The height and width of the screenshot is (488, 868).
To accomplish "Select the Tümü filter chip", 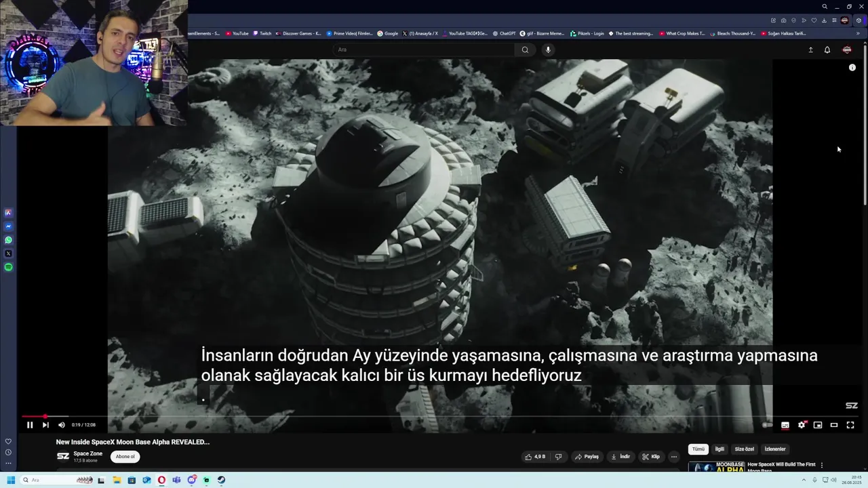I will click(x=698, y=449).
